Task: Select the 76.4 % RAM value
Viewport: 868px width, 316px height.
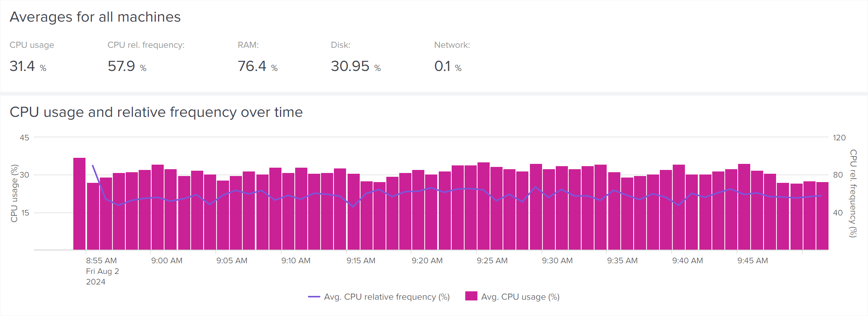Action: (258, 66)
